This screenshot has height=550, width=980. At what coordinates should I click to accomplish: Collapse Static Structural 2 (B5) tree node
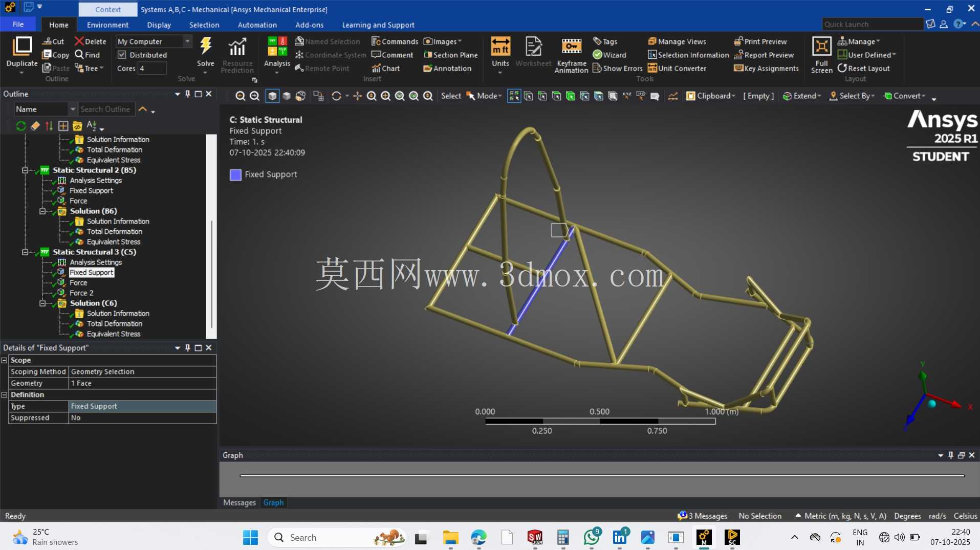coord(25,170)
